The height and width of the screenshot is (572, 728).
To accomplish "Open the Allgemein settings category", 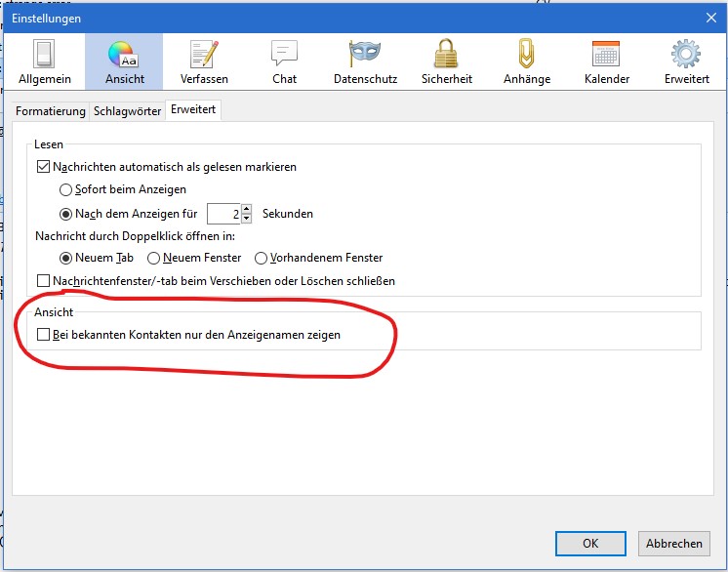I will tap(45, 61).
